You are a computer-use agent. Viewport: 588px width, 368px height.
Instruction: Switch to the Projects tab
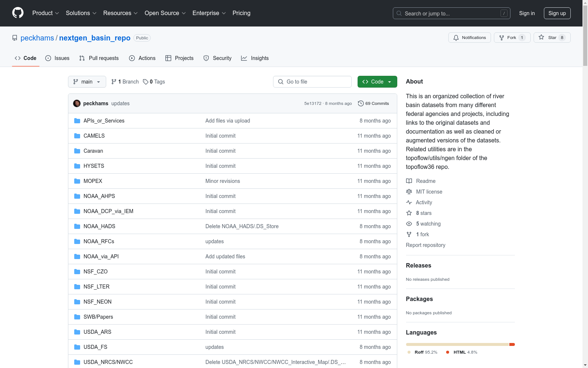pos(179,58)
